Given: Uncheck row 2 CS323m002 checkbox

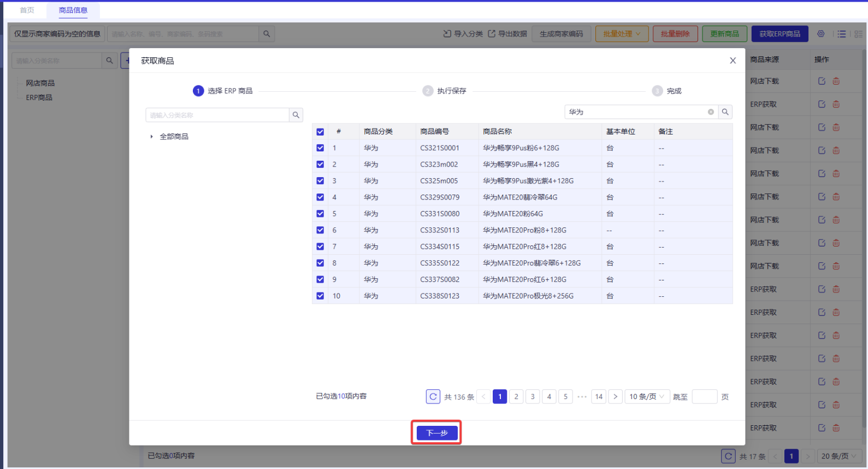Looking at the screenshot, I should coord(320,165).
